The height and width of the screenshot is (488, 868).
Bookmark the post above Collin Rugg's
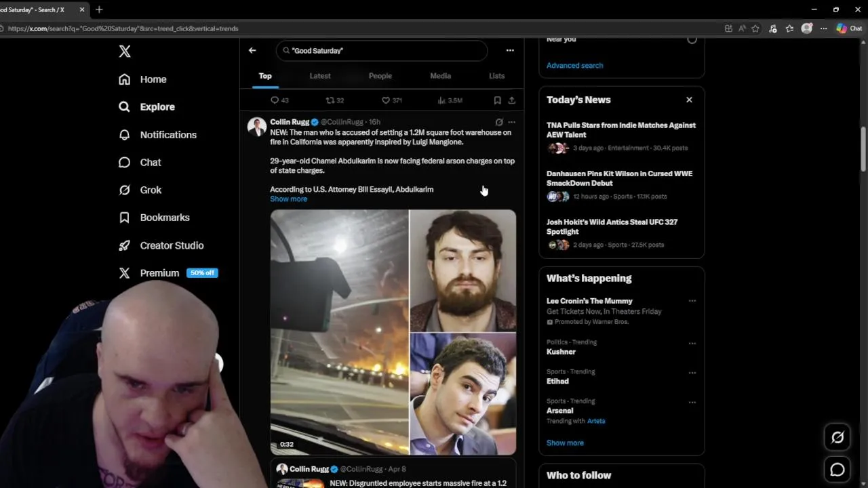tap(497, 100)
